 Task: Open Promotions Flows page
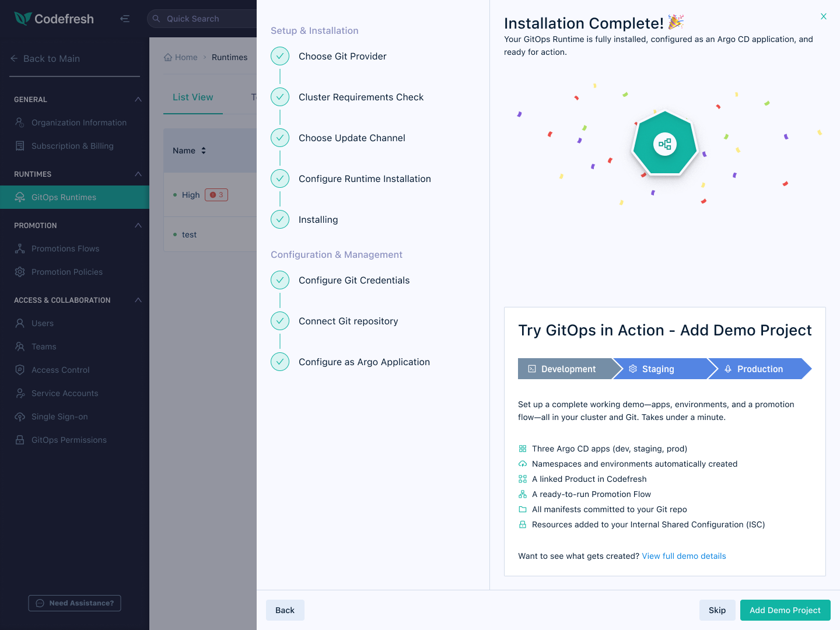75,249
